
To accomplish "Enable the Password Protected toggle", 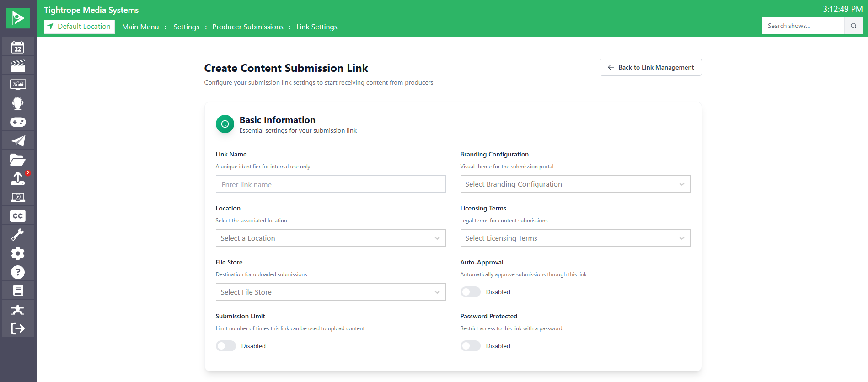I will 470,346.
